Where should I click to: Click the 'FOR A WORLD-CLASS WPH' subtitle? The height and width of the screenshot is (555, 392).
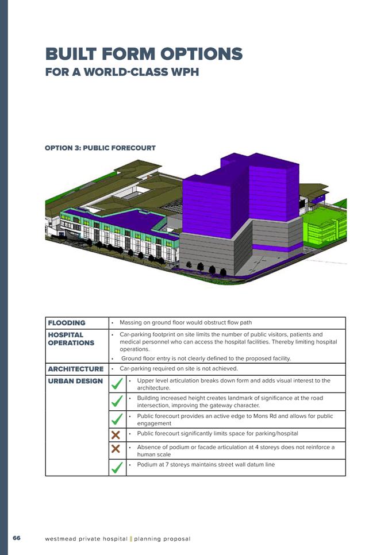click(x=122, y=73)
